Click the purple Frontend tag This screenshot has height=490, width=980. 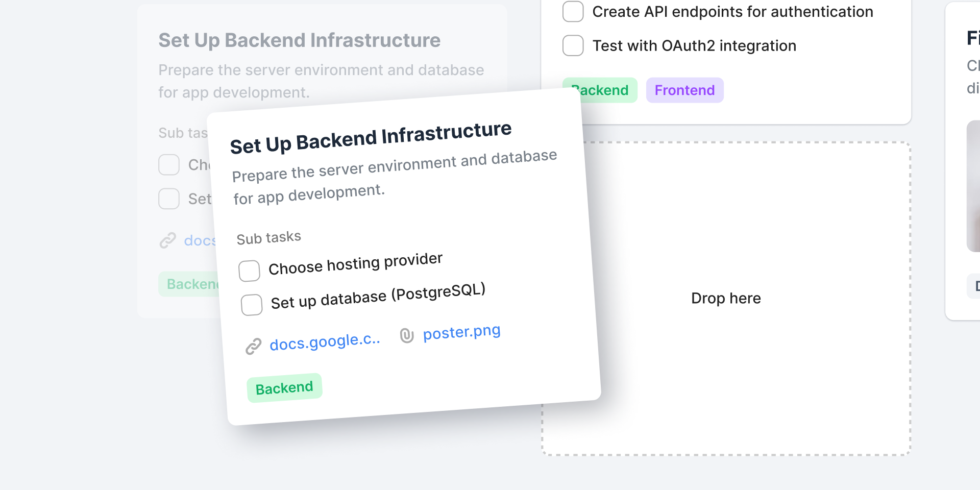pyautogui.click(x=684, y=90)
